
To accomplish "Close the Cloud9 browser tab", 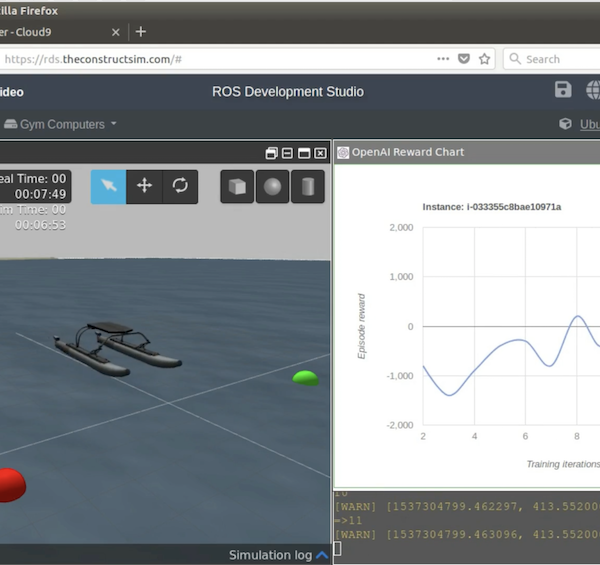I will pos(116,33).
